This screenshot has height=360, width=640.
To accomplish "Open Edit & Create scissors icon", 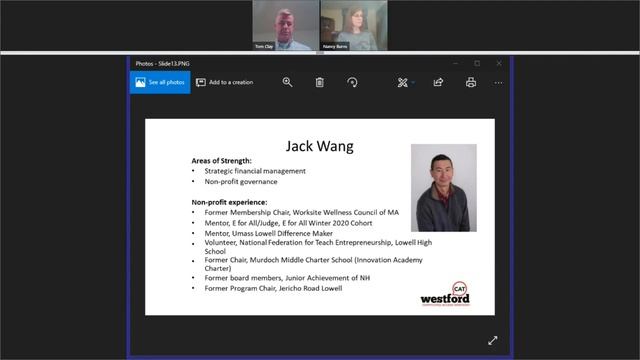I will [402, 82].
